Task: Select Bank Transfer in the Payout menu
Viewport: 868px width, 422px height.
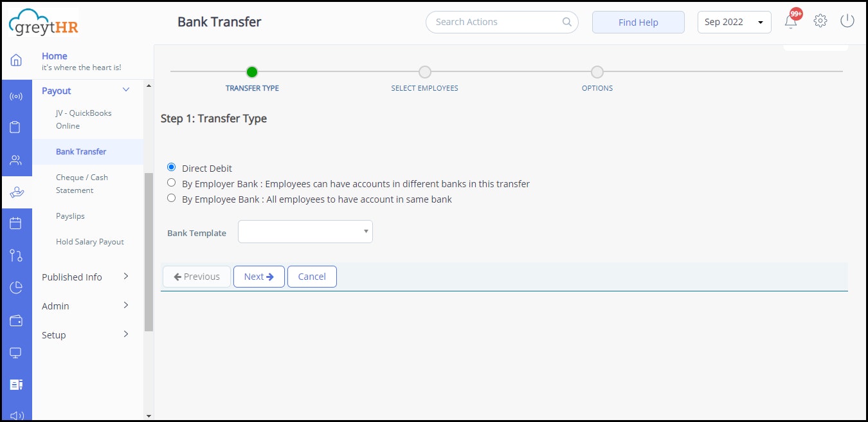Action: click(81, 152)
